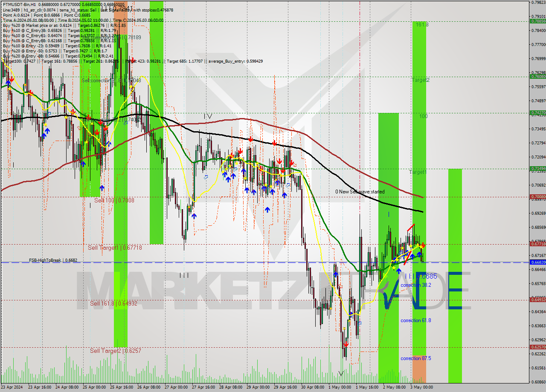Image resolution: width=546 pixels, height=392 pixels.
Task: Select the 'Sell 161.8 | 0.64932' label
Action: pos(113,303)
